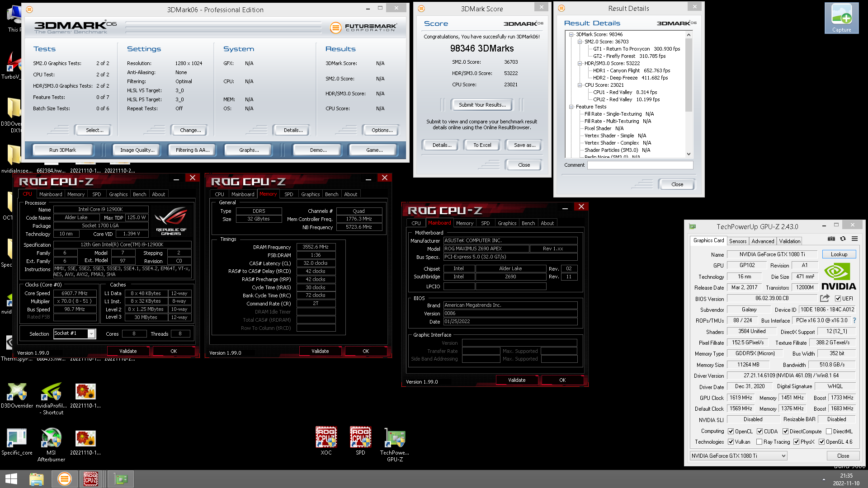Open the D3DOverrider desktop icon
The height and width of the screenshot is (488, 868).
17,396
